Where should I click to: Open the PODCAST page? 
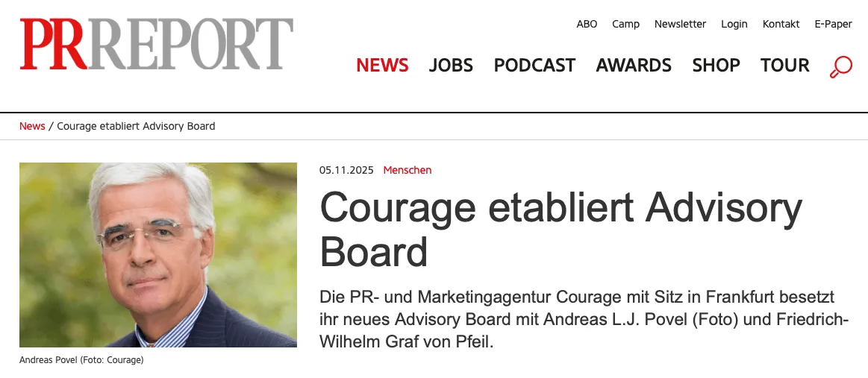[x=534, y=66]
